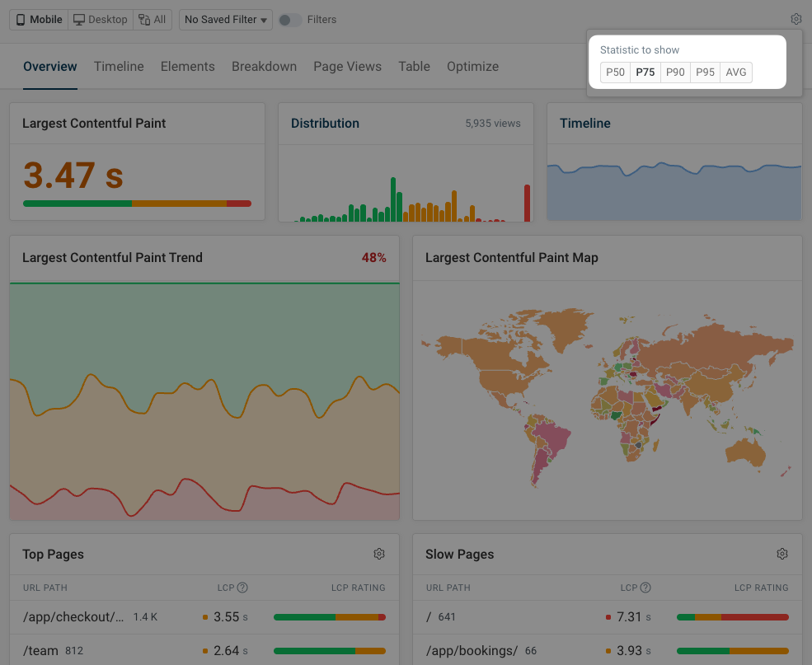Screen dimensions: 812x665
Task: Select the All devices filter
Action: (153, 19)
